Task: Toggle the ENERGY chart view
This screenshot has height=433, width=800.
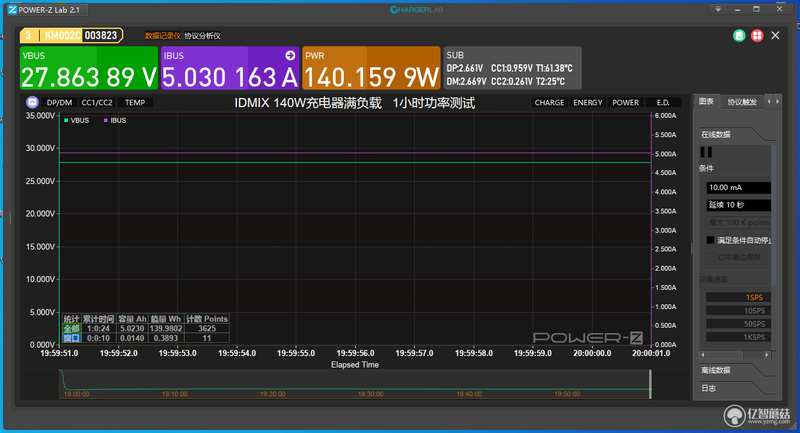Action: 588,103
